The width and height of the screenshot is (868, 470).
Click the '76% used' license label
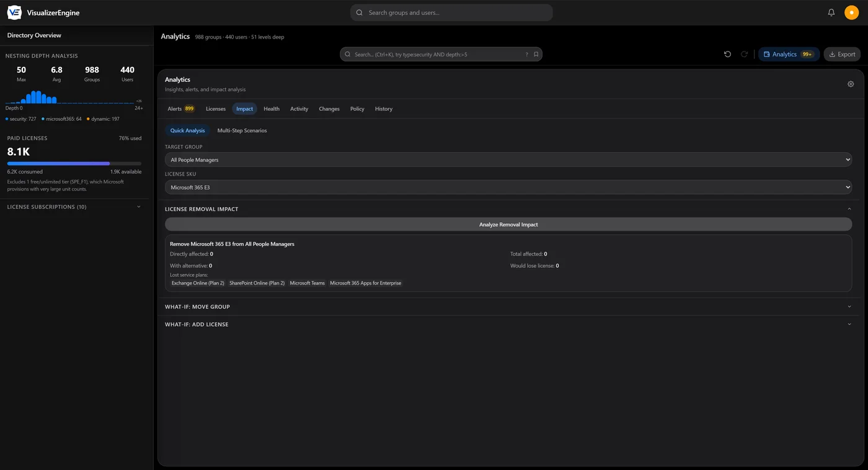pyautogui.click(x=130, y=138)
